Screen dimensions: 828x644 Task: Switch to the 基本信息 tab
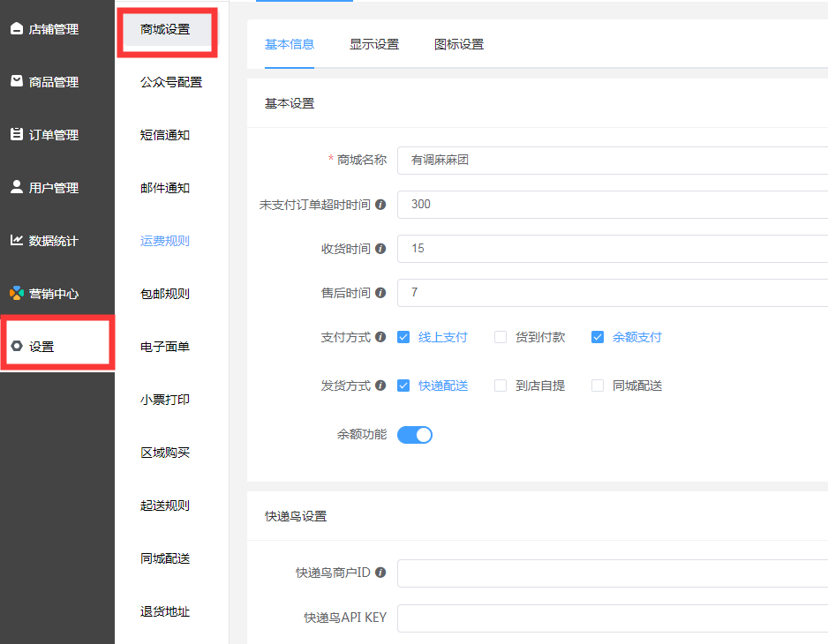290,44
